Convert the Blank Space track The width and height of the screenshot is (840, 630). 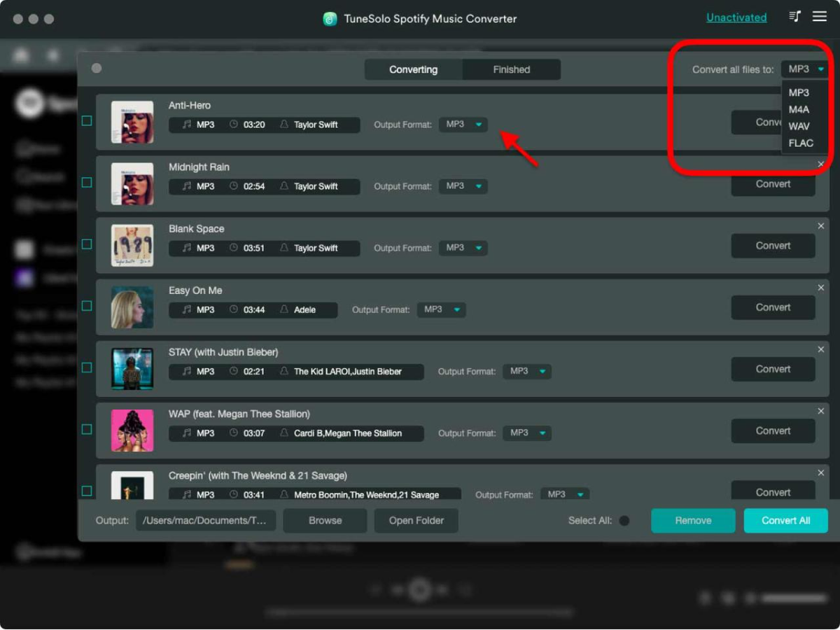[773, 246]
